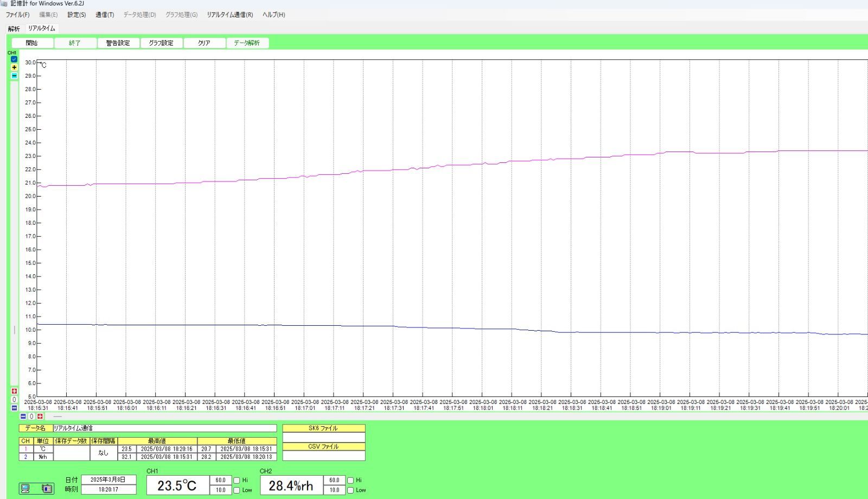
Task: Click the 終了 button
Action: 75,43
